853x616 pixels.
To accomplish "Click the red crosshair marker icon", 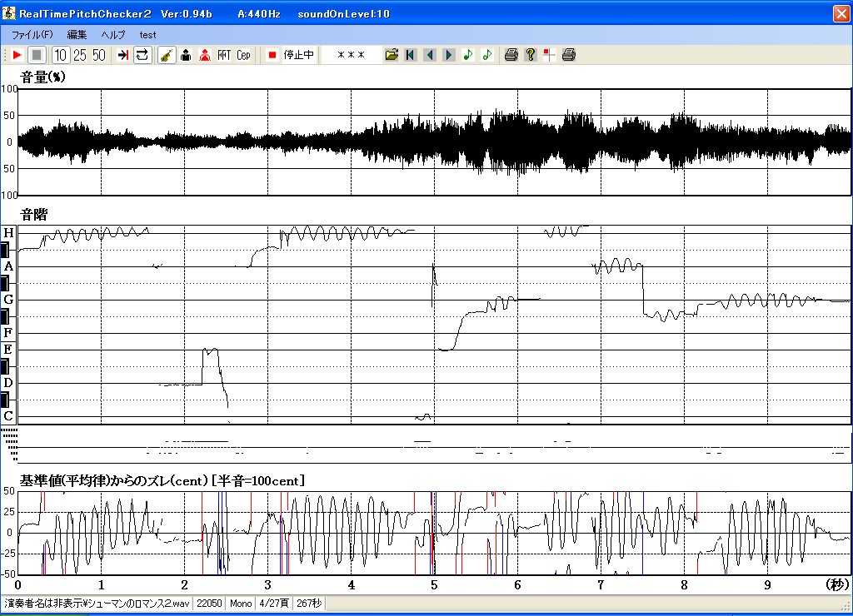I will pyautogui.click(x=550, y=55).
